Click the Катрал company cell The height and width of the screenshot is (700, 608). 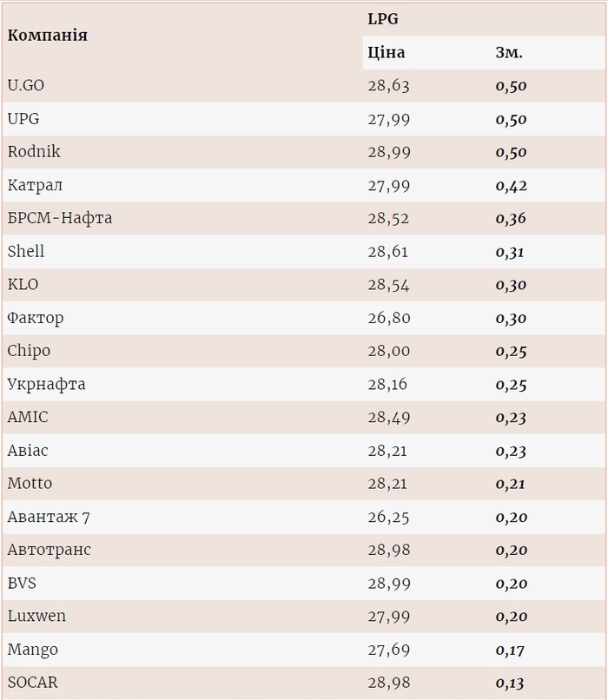35,185
